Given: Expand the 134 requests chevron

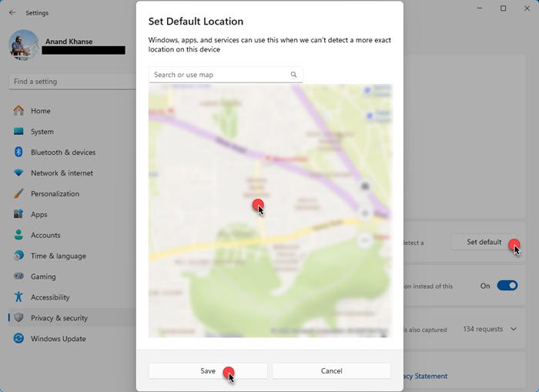Looking at the screenshot, I should coord(514,329).
